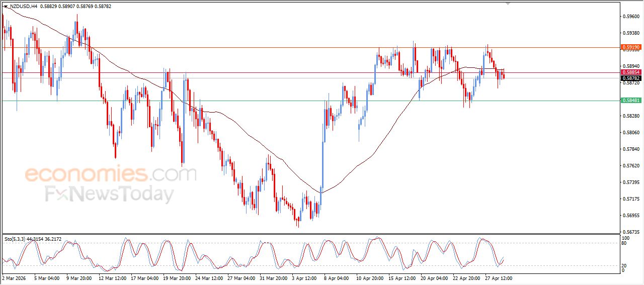Click the green 0.58481 price tag
Screen dimensions: 644x285
click(x=631, y=101)
